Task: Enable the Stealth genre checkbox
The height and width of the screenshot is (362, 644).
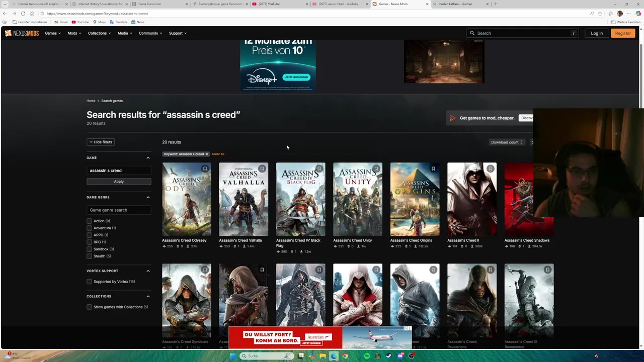Action: [89, 256]
